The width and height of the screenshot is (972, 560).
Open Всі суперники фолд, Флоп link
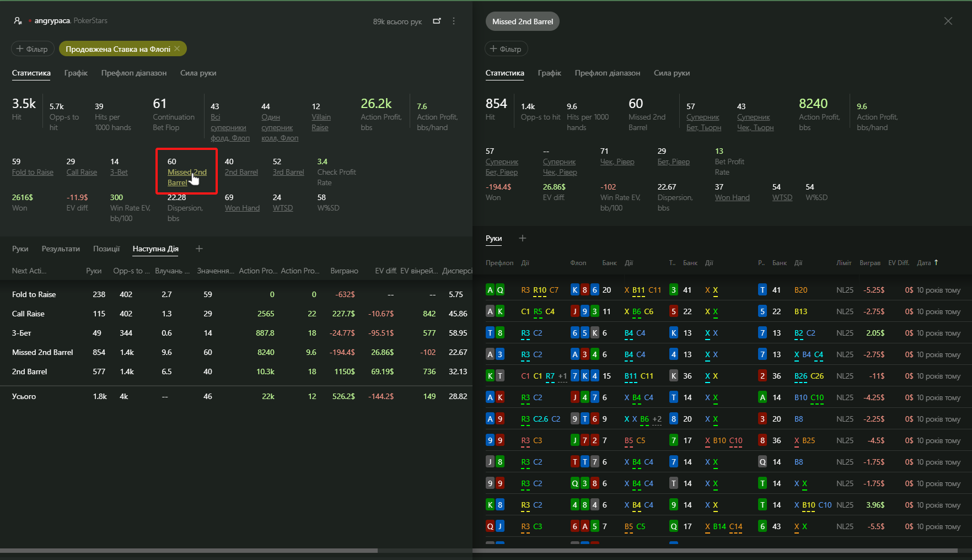pos(230,127)
